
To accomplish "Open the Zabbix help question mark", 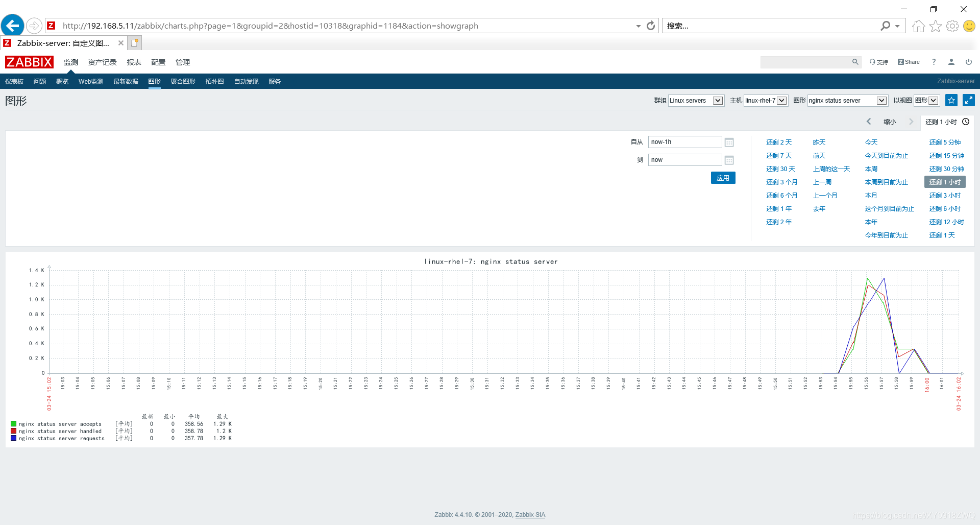I will point(934,62).
